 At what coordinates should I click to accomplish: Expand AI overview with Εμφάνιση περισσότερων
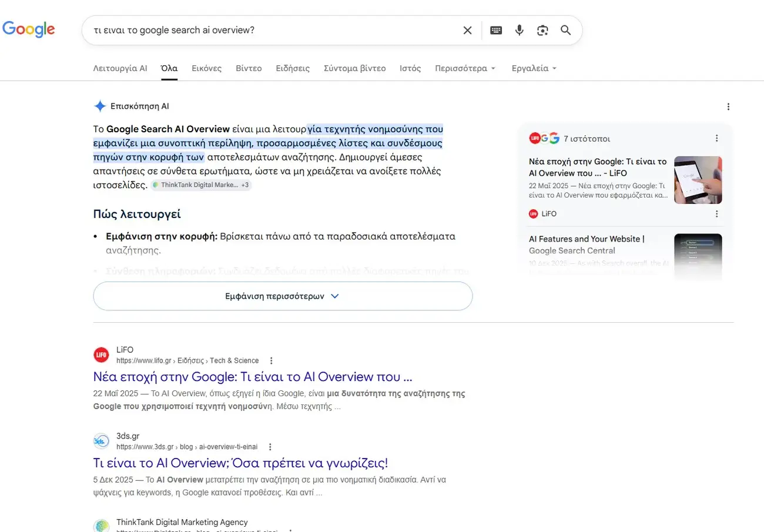coord(283,296)
